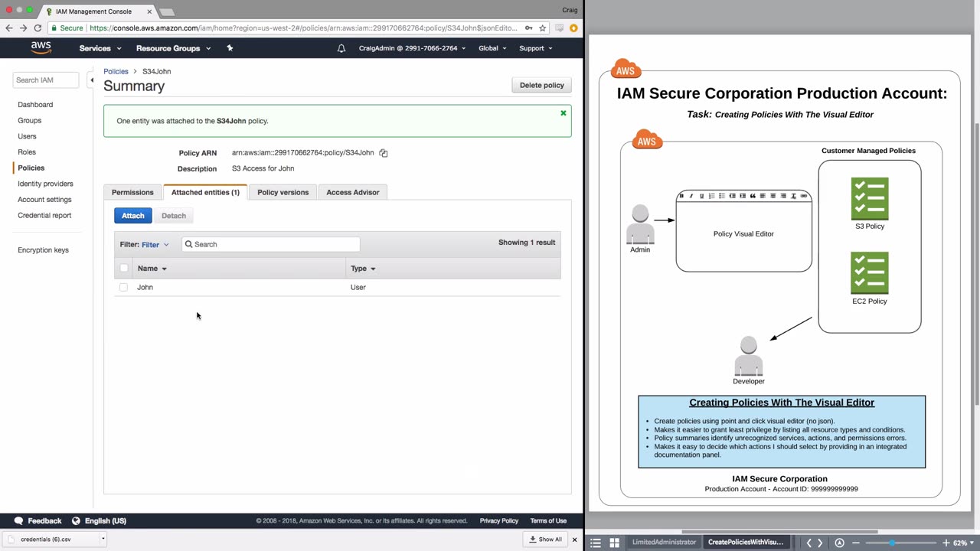The height and width of the screenshot is (551, 980).
Task: Bookmark this page with the star icon
Action: pos(543,28)
